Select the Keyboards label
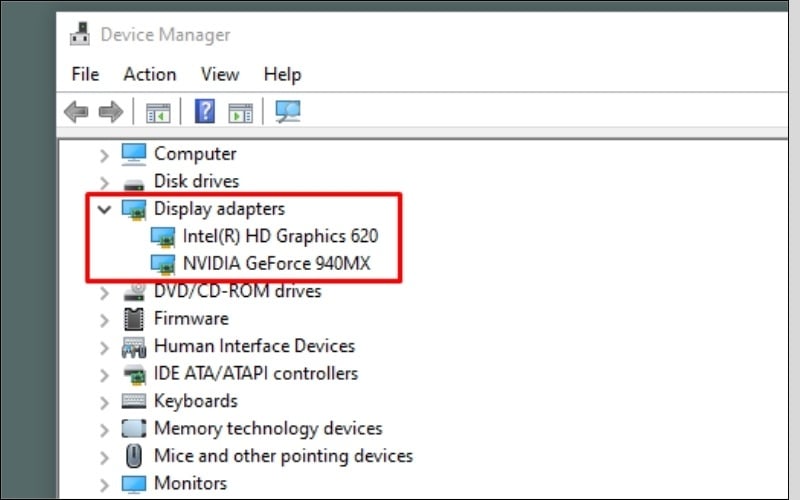The width and height of the screenshot is (800, 500). (196, 402)
